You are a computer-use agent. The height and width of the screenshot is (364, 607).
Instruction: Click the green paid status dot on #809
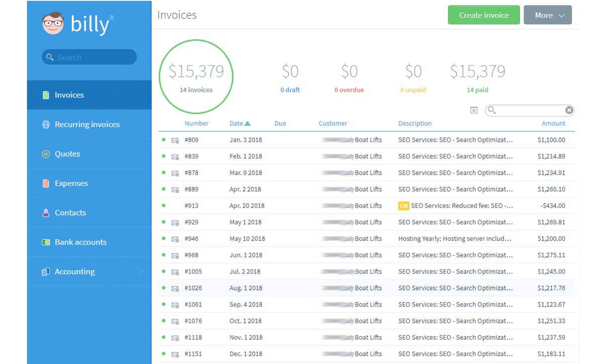164,140
